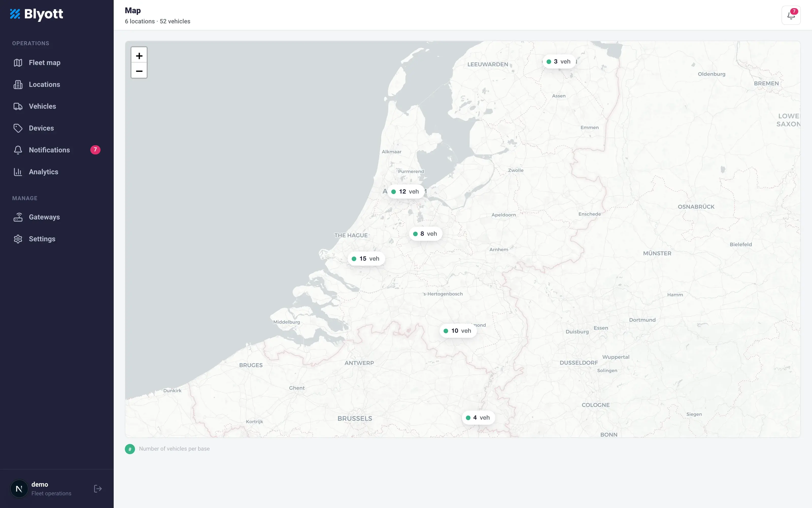Click the demo user avatar

(x=19, y=488)
